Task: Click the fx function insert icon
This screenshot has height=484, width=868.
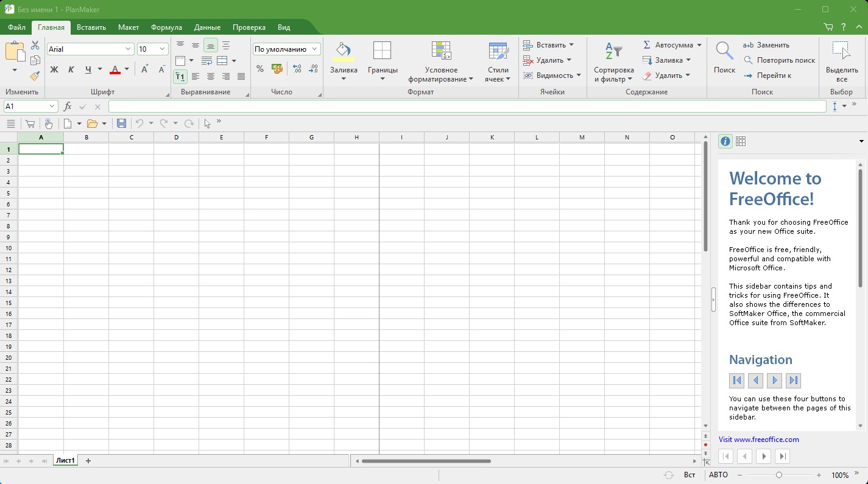Action: [68, 107]
